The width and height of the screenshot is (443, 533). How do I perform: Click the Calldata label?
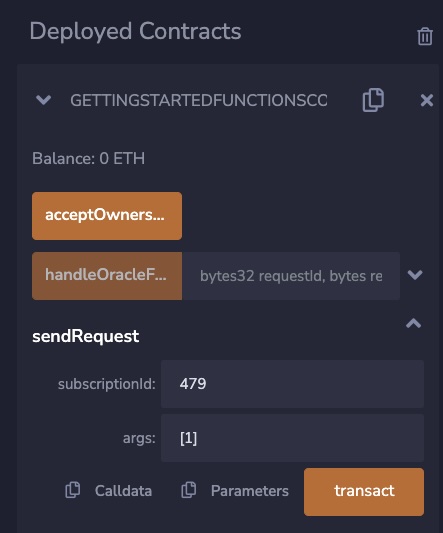[x=123, y=491]
